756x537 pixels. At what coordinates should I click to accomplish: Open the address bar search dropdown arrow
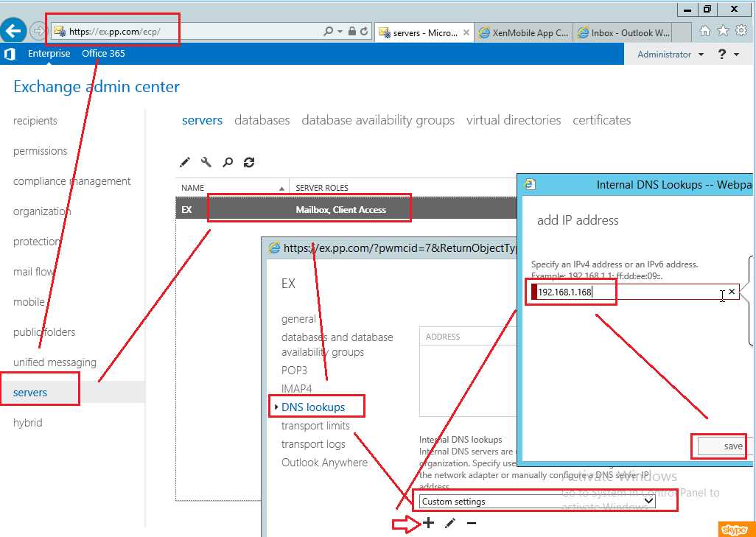(340, 32)
